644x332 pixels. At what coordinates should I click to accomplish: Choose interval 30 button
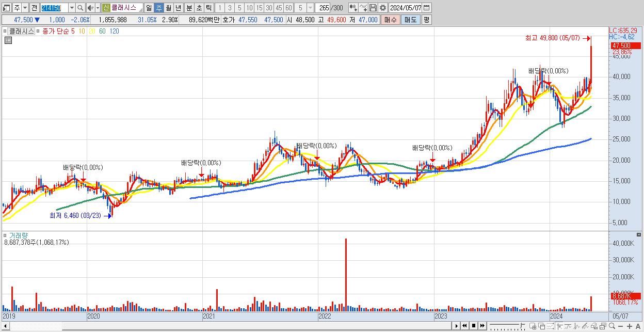click(269, 8)
